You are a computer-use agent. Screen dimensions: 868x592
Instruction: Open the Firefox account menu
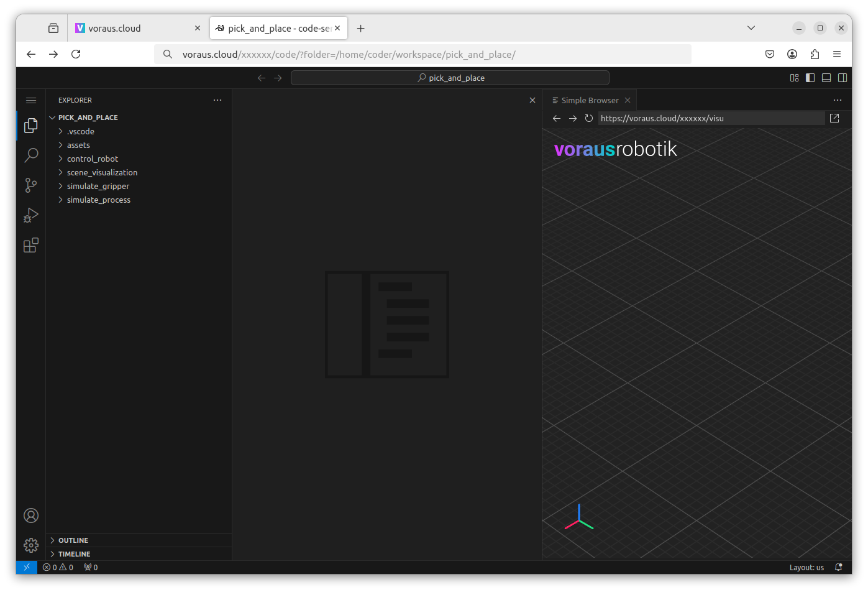[x=792, y=54]
